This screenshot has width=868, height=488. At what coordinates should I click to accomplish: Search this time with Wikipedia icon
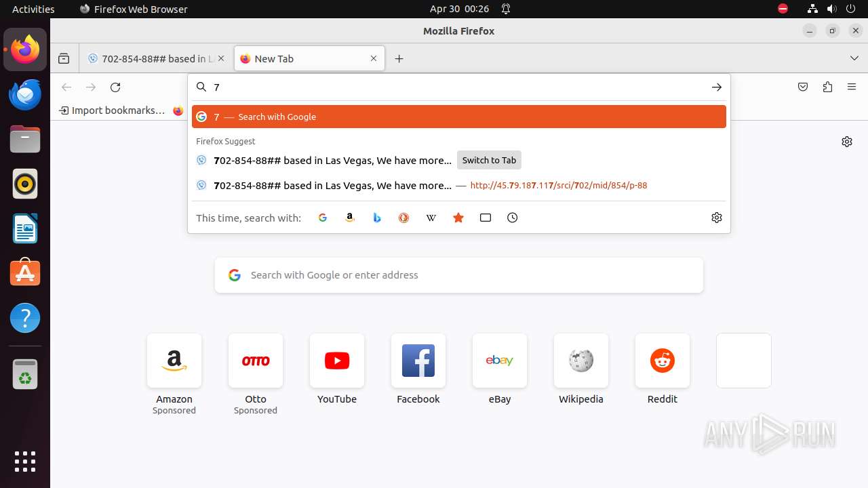[431, 218]
